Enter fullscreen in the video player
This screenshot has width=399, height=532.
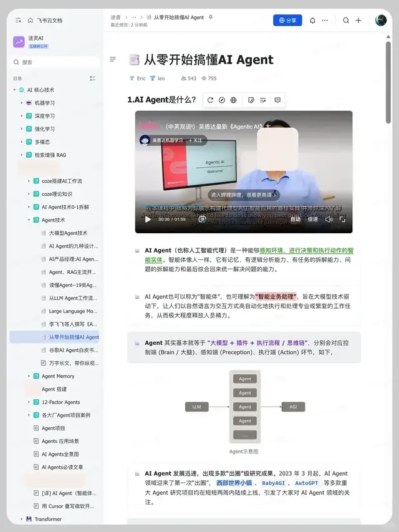click(343, 219)
